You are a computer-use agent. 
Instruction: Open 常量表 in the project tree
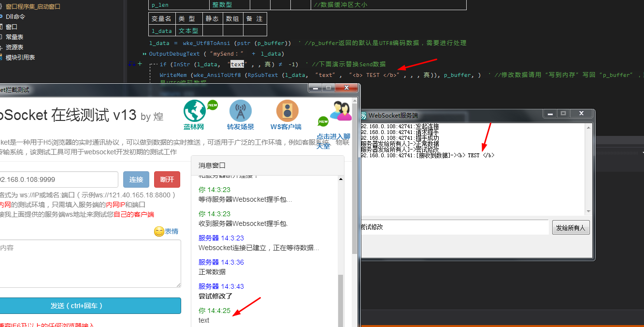(x=14, y=37)
